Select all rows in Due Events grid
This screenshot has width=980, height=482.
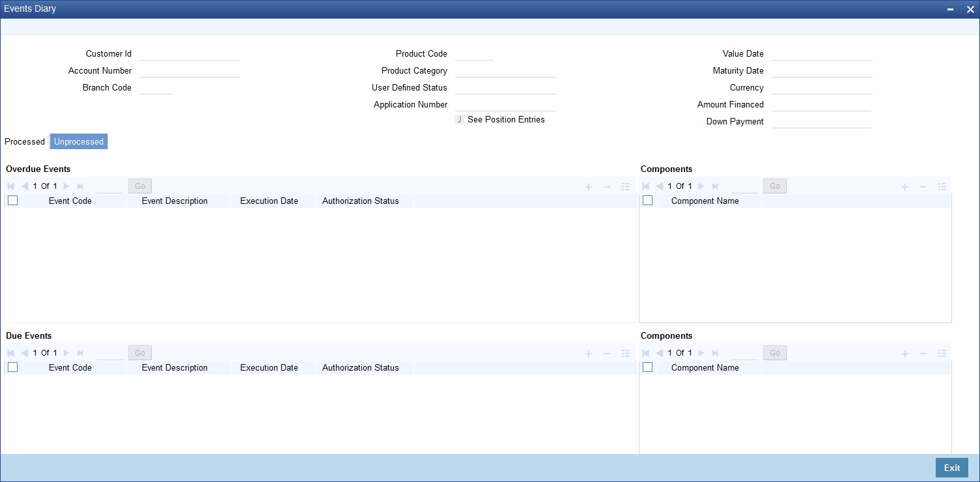click(12, 367)
